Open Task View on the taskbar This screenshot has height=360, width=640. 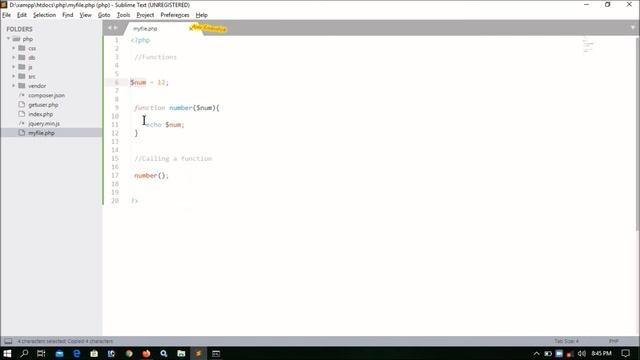(x=41, y=353)
